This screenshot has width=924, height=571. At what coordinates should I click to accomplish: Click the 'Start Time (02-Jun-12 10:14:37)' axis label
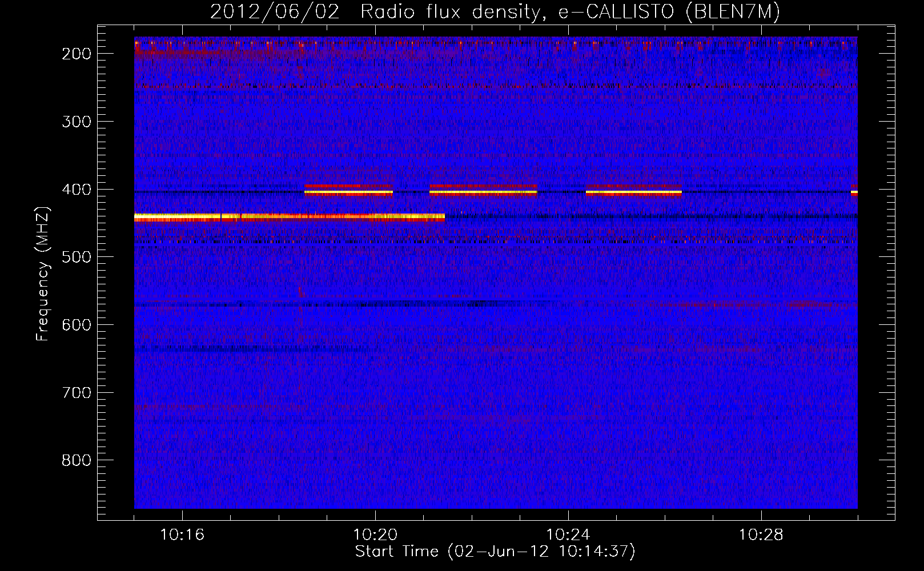click(x=495, y=552)
